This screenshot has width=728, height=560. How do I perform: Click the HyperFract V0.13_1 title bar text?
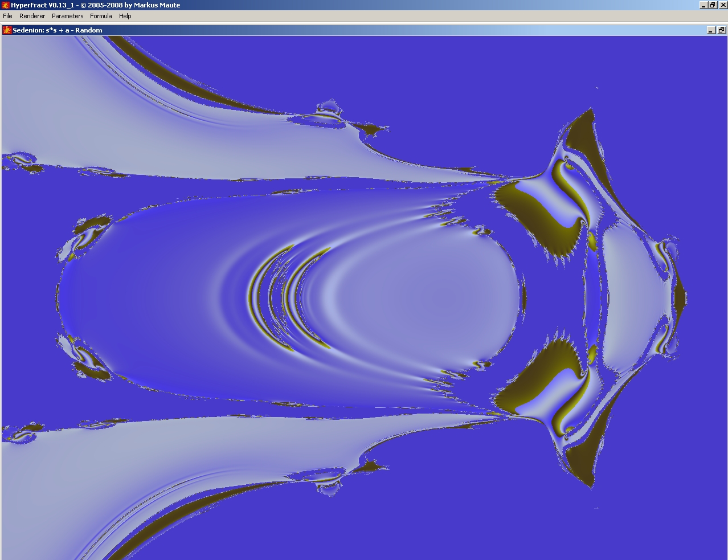tap(95, 5)
